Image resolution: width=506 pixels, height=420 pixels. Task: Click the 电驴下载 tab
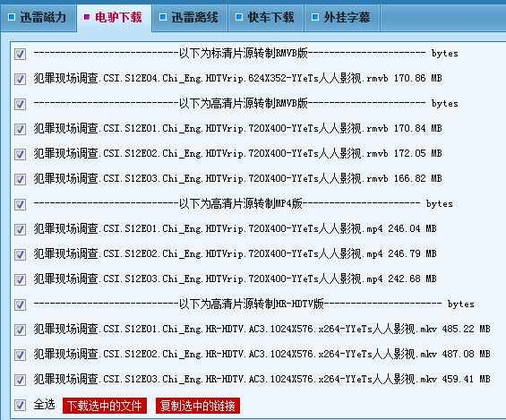point(114,17)
